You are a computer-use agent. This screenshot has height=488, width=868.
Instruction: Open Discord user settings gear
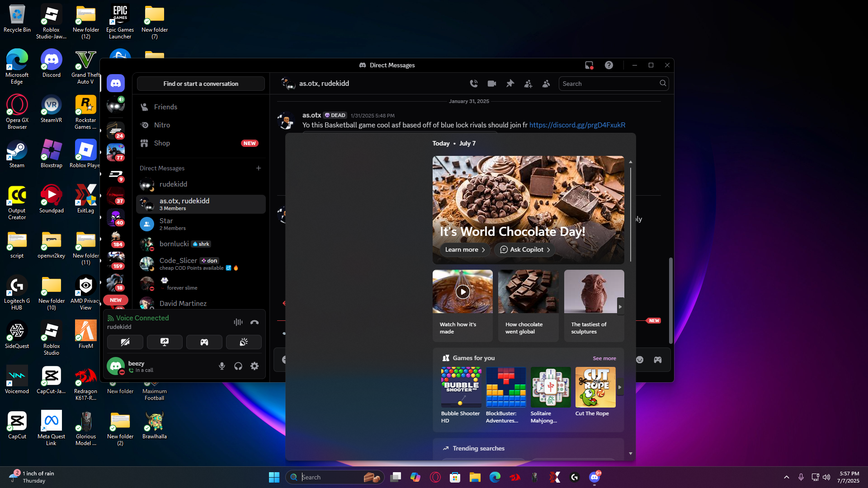coord(255,366)
